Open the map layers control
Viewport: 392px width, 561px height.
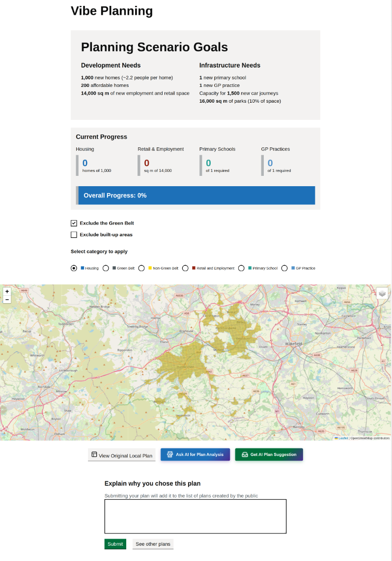[x=382, y=293]
